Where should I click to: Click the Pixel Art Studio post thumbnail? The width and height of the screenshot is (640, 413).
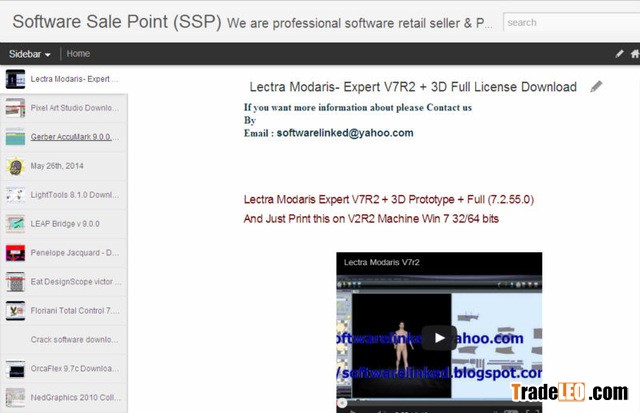[16, 108]
